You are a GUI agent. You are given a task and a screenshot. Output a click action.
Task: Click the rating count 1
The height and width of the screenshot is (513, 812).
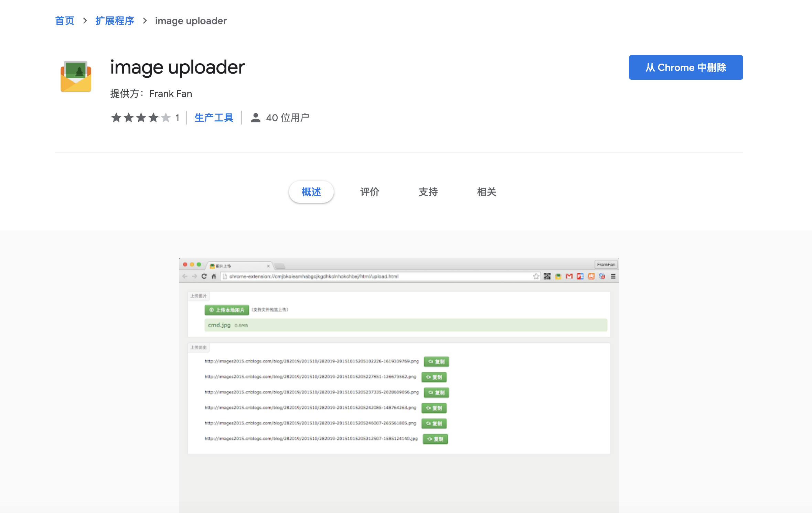[x=177, y=118]
